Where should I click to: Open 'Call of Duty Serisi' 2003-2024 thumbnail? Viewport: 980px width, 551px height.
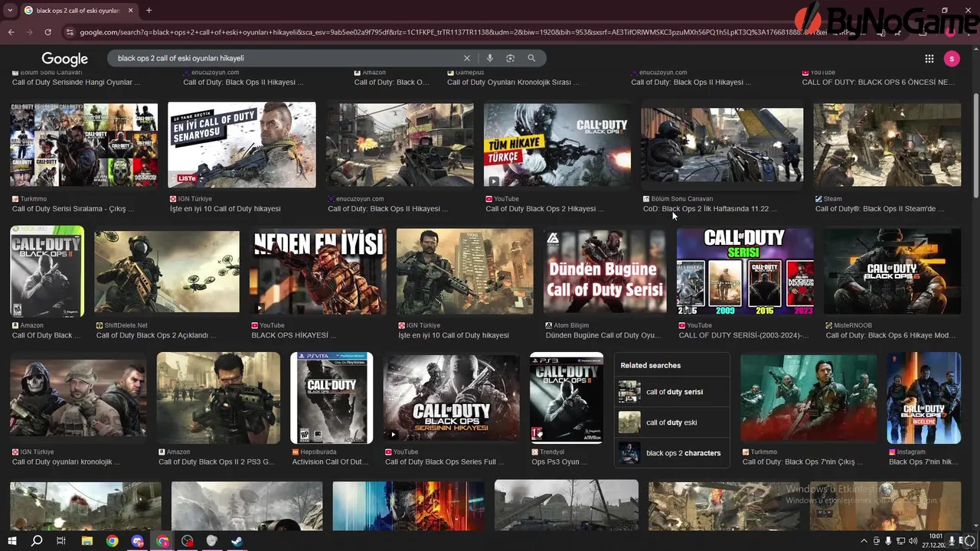(x=745, y=272)
